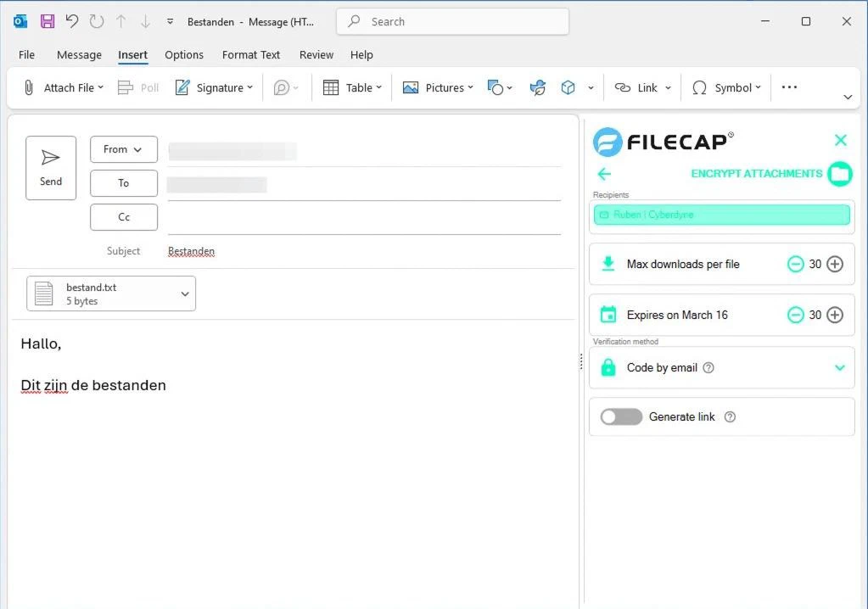Viewport: 868px width, 609px height.
Task: Click the To button
Action: point(123,183)
